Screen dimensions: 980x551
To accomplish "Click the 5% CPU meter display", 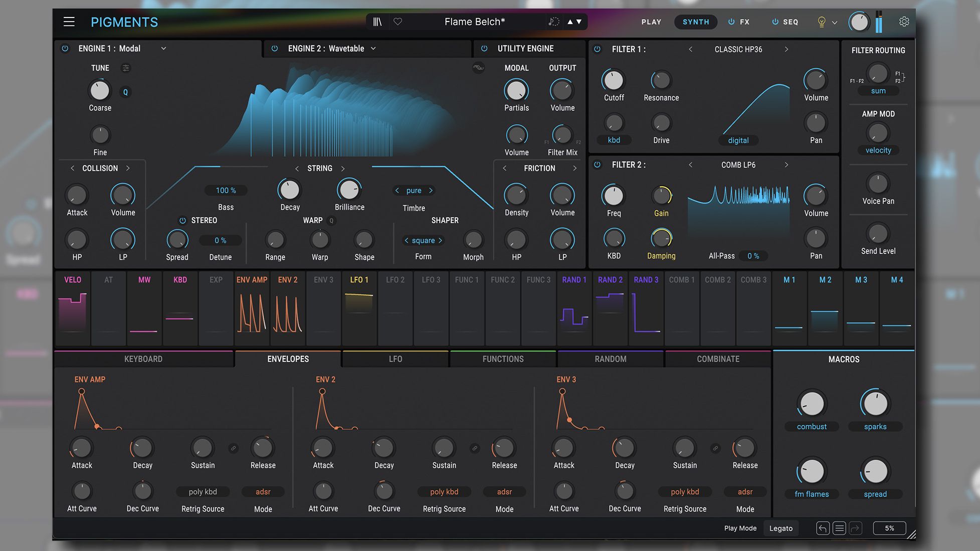I will 889,528.
